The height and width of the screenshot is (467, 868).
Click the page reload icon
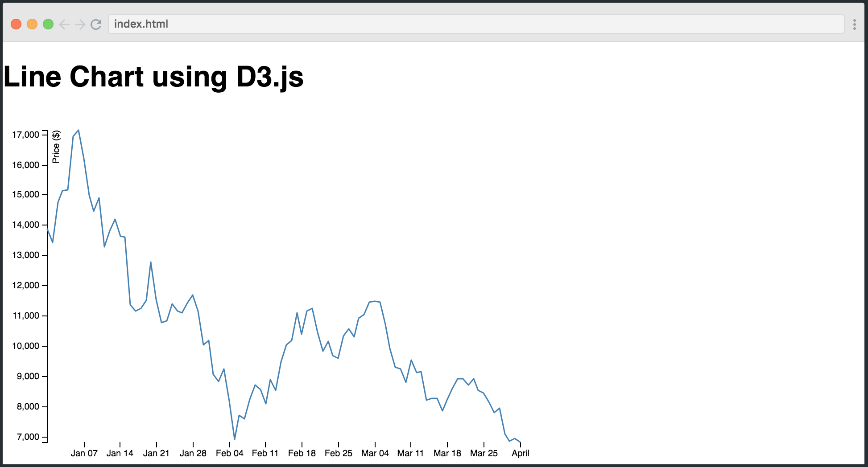[96, 24]
